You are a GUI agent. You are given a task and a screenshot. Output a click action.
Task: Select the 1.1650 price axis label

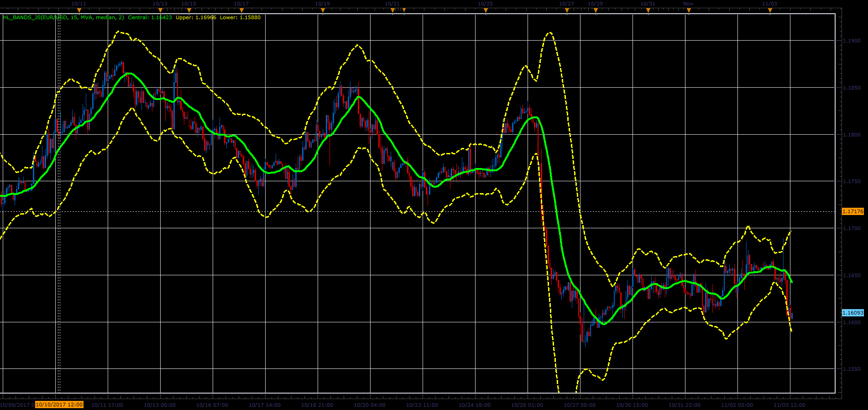[x=852, y=275]
